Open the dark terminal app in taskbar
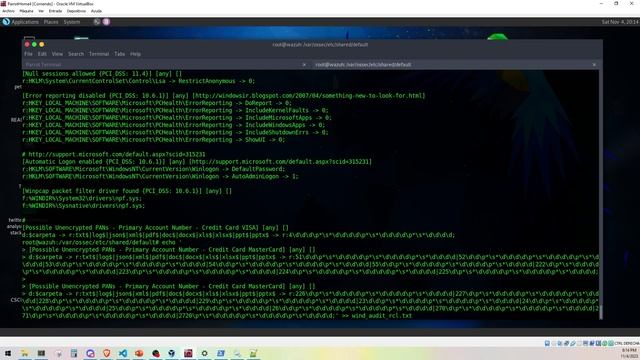 click(x=41, y=353)
